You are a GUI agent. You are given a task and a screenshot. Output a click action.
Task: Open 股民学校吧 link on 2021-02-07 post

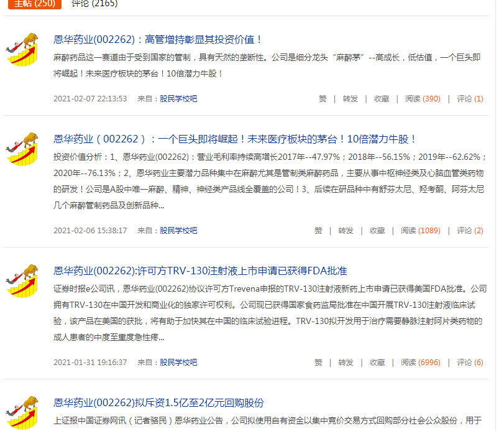(178, 99)
